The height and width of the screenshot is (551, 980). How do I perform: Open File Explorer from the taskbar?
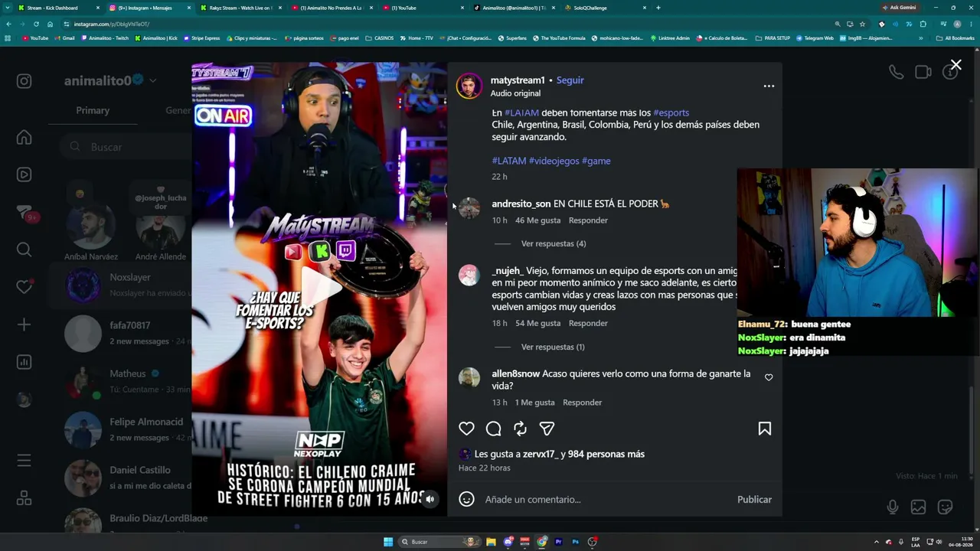[x=491, y=542]
